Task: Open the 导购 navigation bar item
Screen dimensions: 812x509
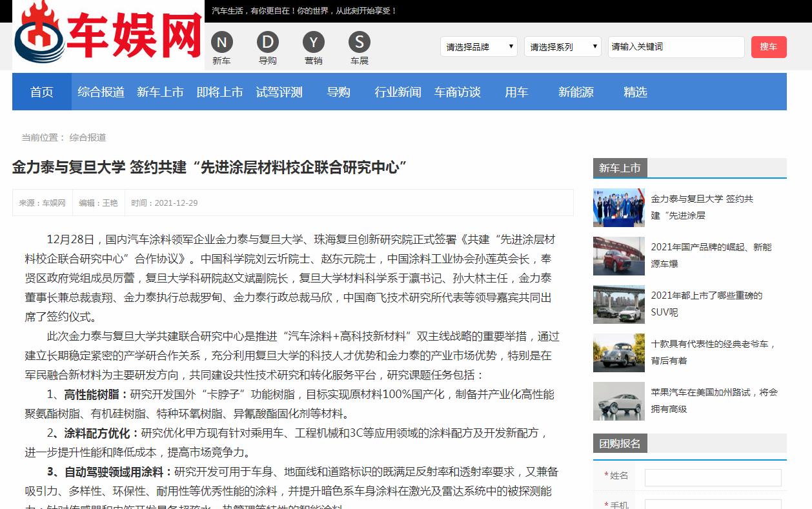Action: coord(339,92)
